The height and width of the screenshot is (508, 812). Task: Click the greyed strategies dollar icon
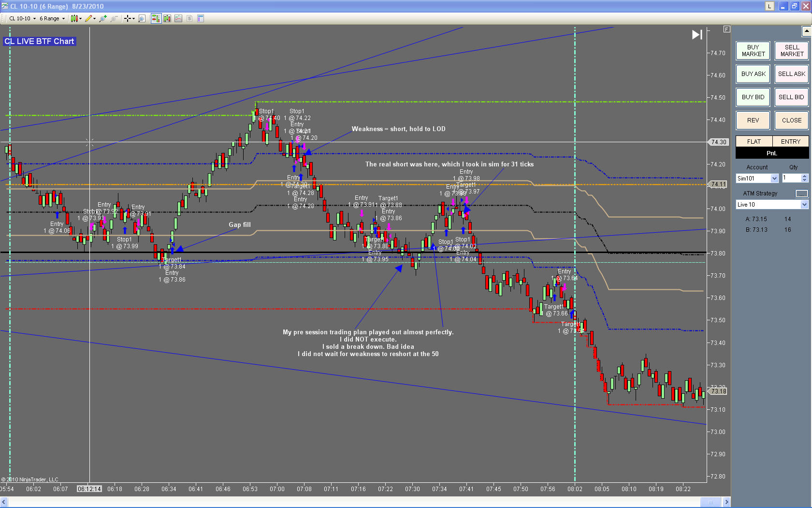tap(189, 18)
